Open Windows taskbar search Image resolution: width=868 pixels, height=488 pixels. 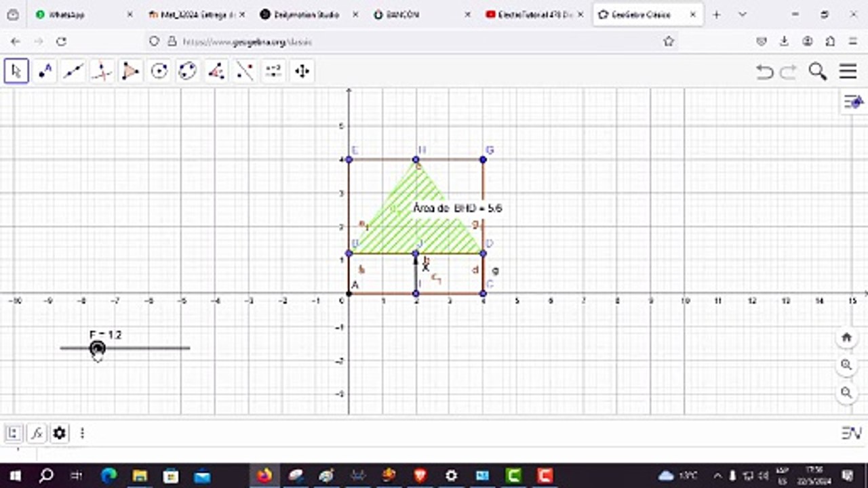point(46,475)
